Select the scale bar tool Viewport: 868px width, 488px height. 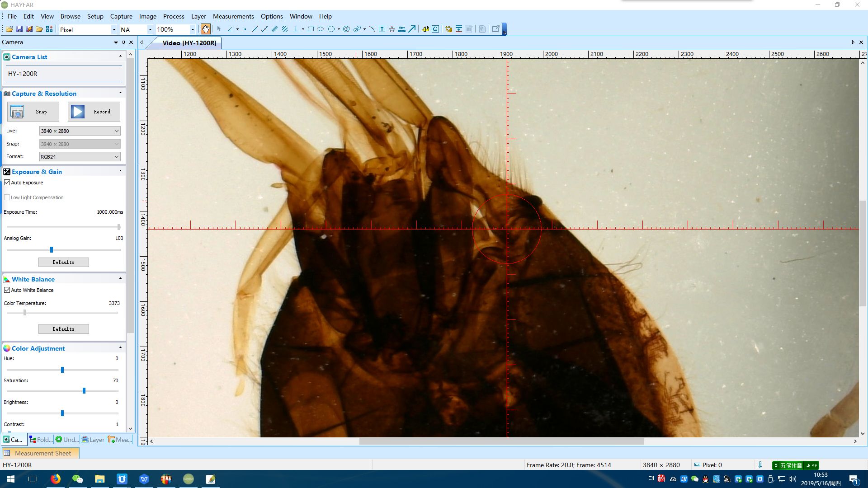coord(402,29)
